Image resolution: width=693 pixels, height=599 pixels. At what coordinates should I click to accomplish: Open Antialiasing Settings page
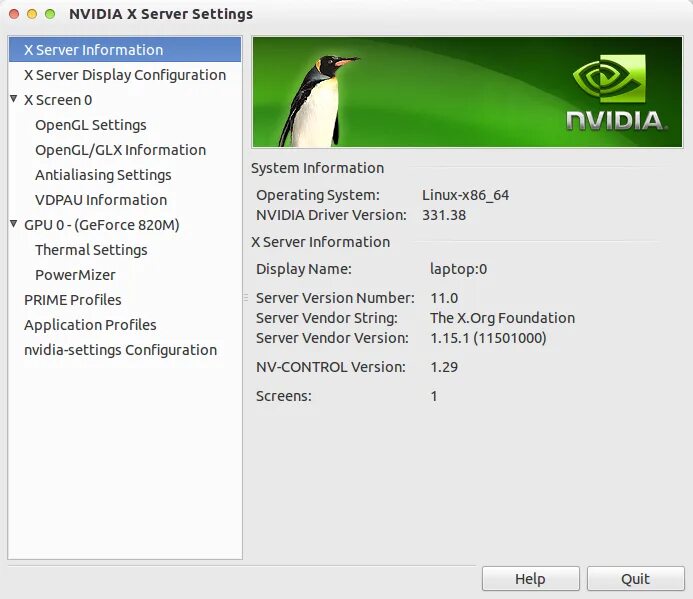[x=103, y=175]
